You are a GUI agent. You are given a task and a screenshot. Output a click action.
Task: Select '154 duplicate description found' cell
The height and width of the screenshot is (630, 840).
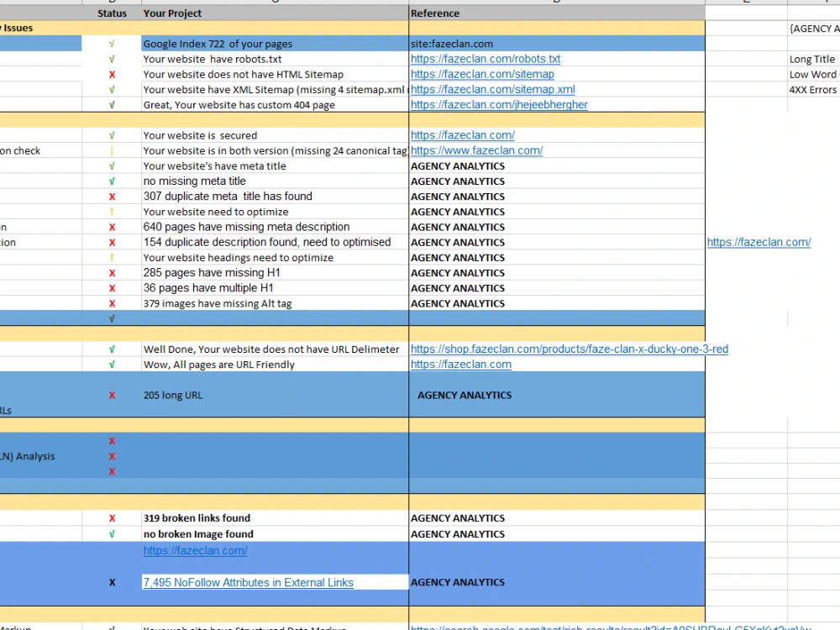(x=275, y=242)
